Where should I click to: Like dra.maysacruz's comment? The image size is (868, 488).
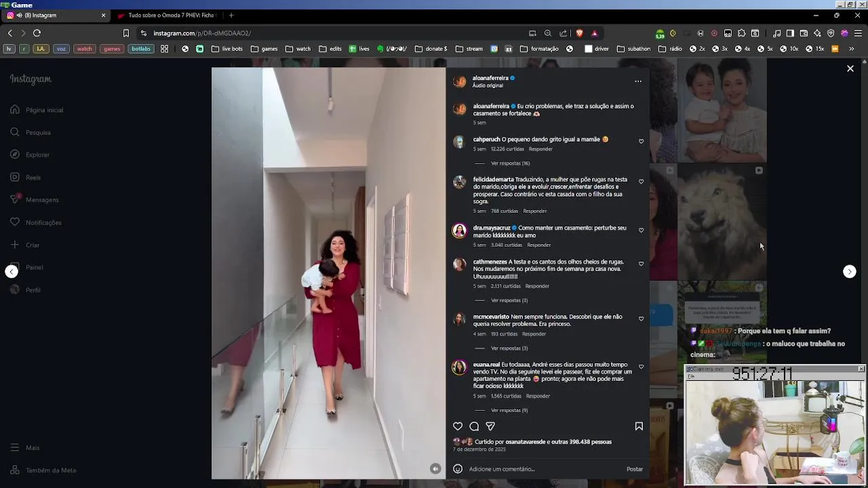pyautogui.click(x=641, y=230)
